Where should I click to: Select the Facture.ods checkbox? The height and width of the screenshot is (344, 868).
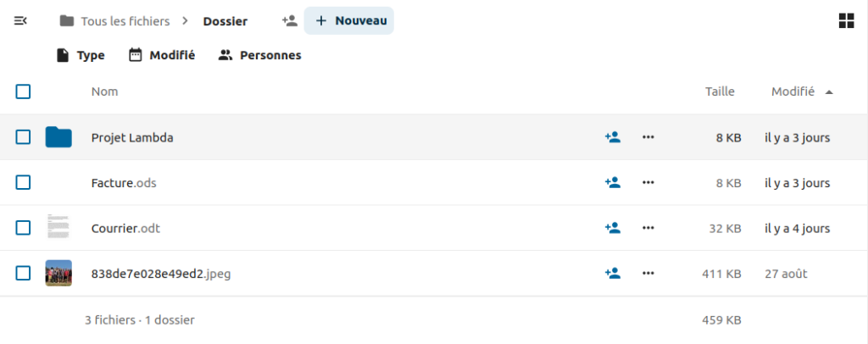tap(24, 182)
